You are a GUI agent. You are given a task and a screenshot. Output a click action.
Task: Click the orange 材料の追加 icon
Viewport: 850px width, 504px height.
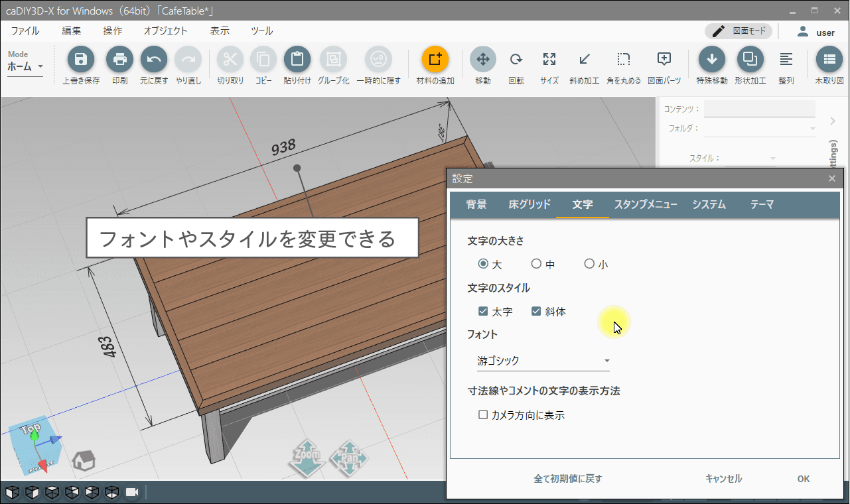pos(435,60)
